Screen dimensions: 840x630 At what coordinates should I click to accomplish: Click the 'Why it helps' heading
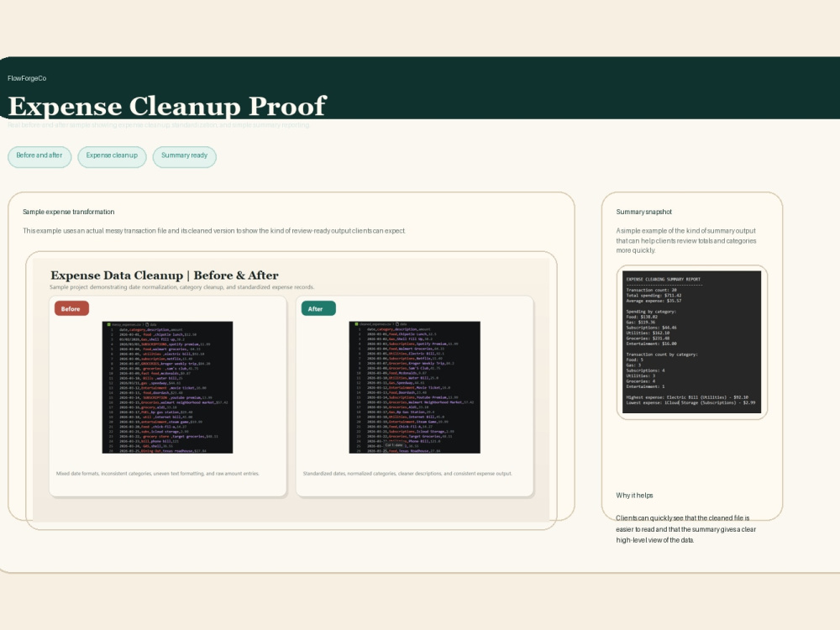634,496
